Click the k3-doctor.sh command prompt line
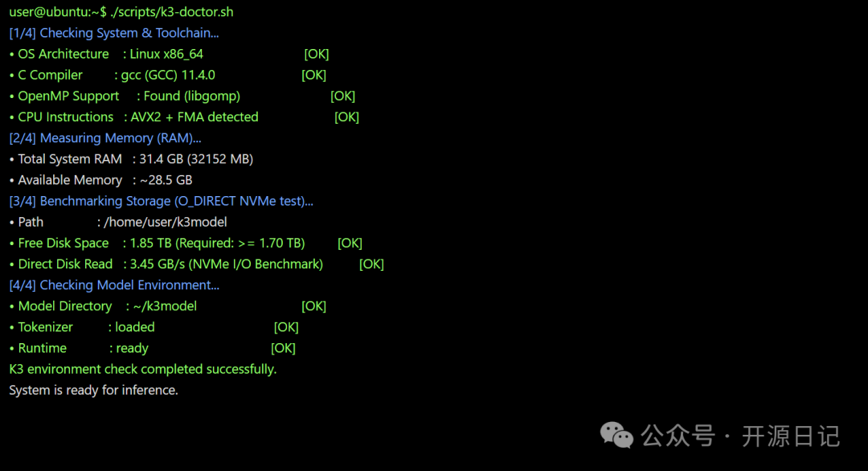 [x=121, y=11]
